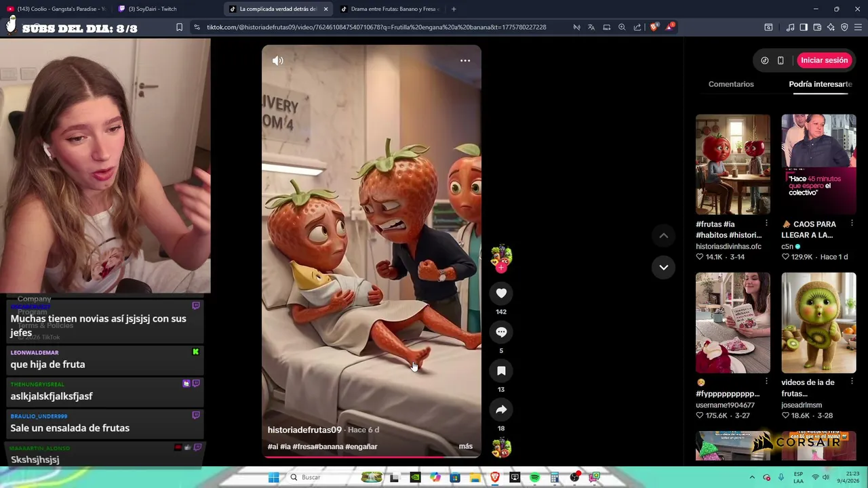The width and height of the screenshot is (868, 488).
Task: Click the c5n channel name
Action: (787, 247)
